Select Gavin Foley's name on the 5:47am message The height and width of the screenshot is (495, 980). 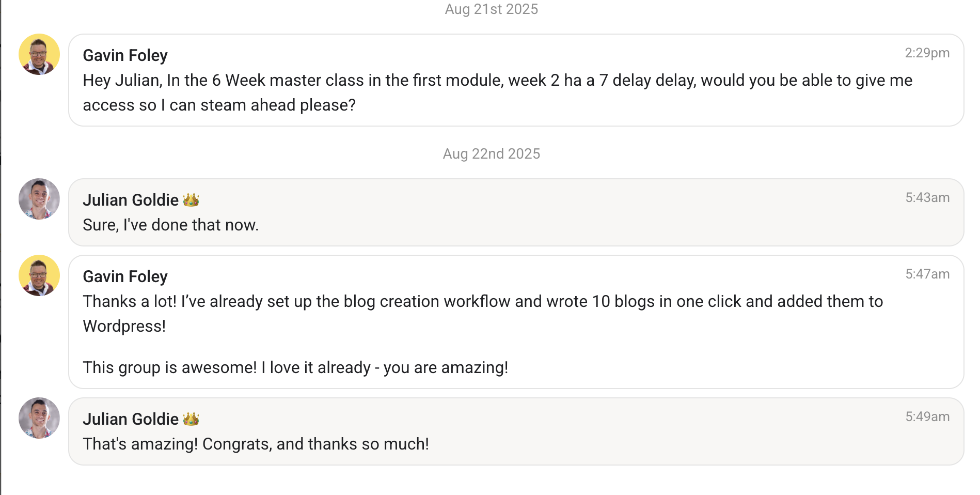pyautogui.click(x=125, y=276)
